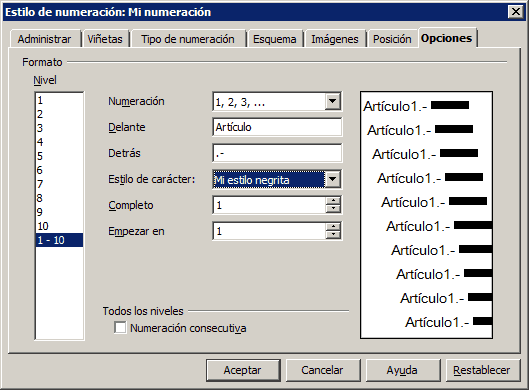This screenshot has height=390, width=529.
Task: Go to Tipo de numeración tab
Action: pyautogui.click(x=188, y=39)
